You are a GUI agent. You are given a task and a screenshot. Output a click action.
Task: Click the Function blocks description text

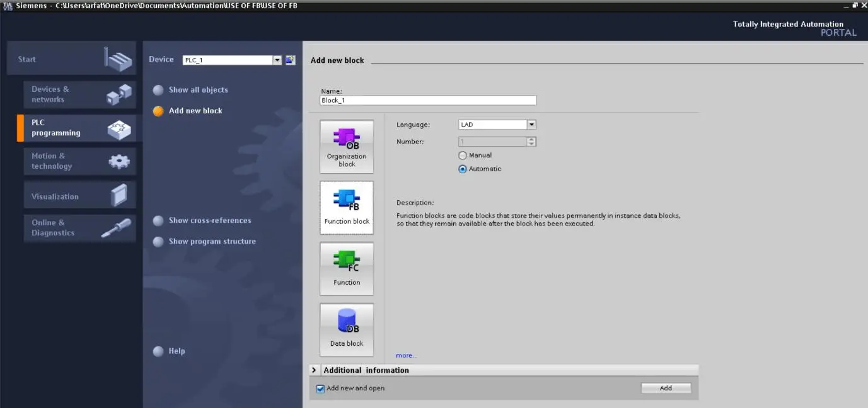(538, 220)
